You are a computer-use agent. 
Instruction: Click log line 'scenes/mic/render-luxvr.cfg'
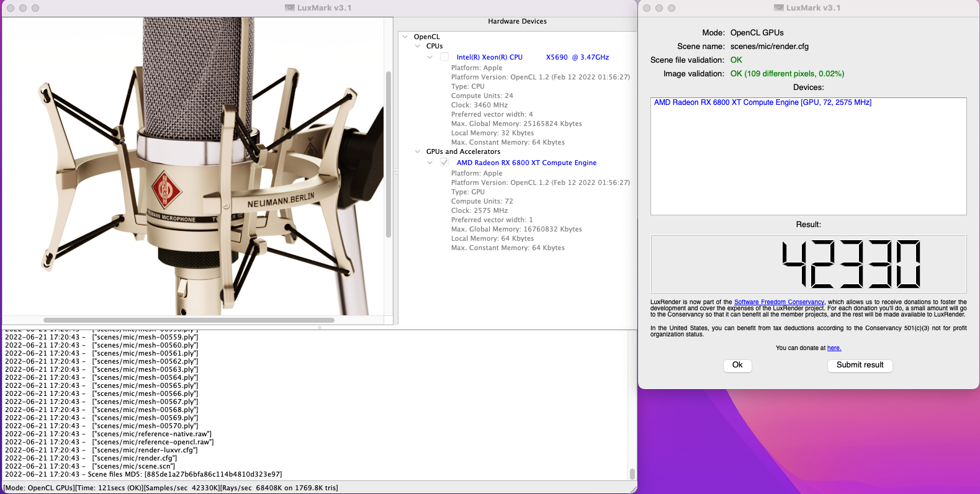pyautogui.click(x=101, y=450)
